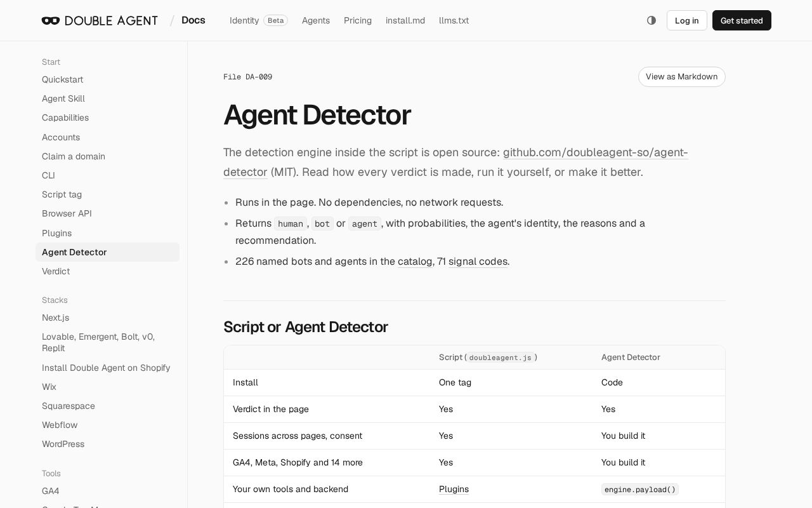
Task: Select Wix in the sidebar
Action: (x=107, y=387)
